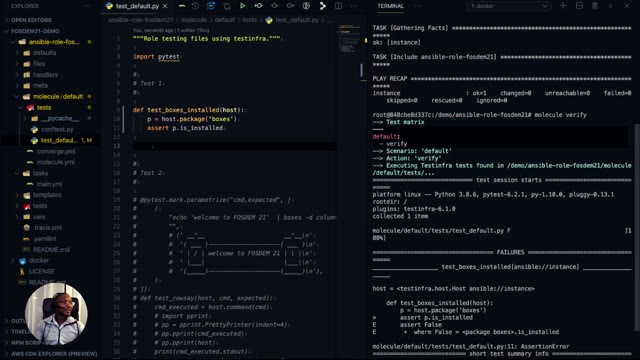Screen dimensions: 640x360
Task: Click the FAILURES header in terminal output
Action: (x=510, y=253)
